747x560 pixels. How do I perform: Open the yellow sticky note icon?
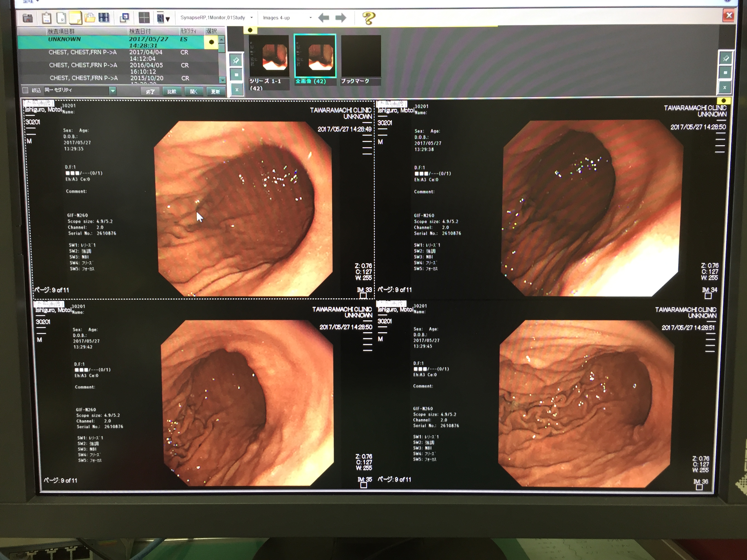pyautogui.click(x=75, y=18)
